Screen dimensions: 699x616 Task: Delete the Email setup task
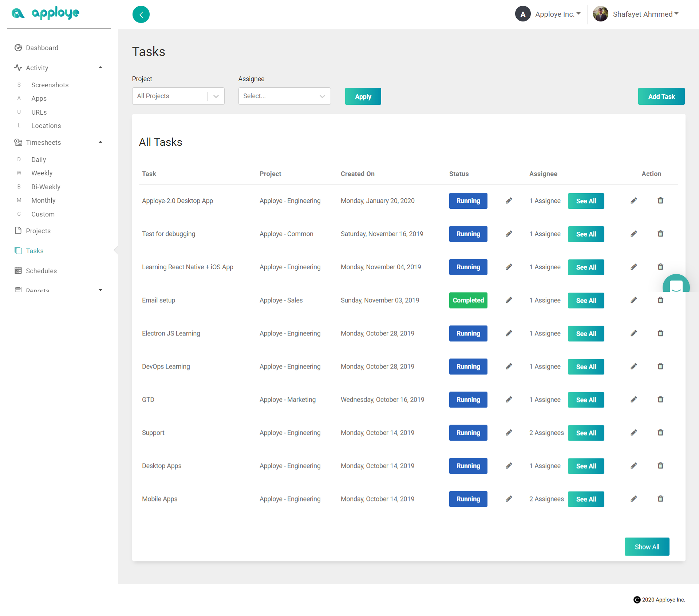[660, 300]
